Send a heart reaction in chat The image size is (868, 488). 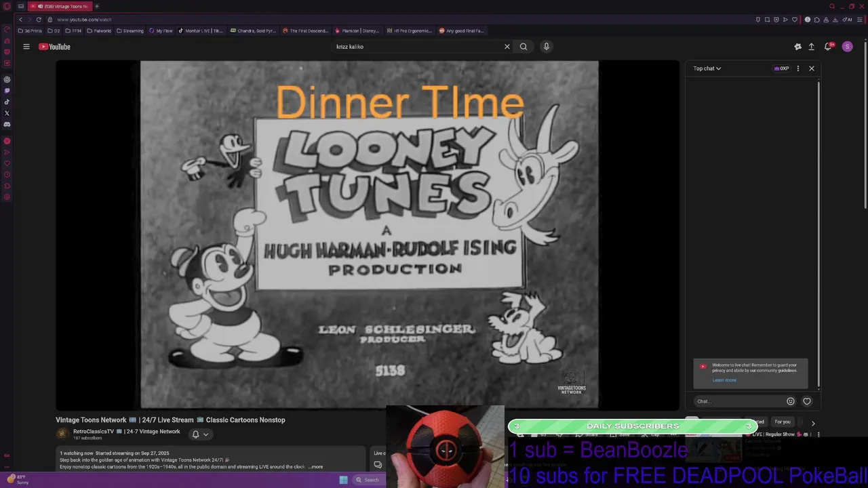806,401
